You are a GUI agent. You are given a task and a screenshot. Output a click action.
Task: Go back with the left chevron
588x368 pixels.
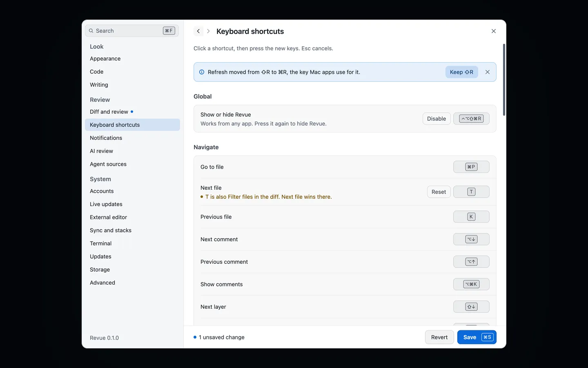click(198, 31)
